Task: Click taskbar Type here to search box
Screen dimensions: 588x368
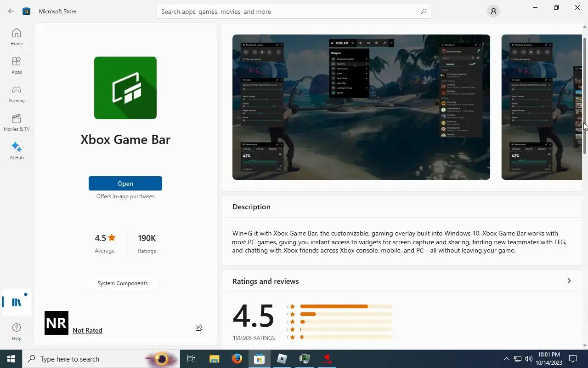Action: [101, 359]
